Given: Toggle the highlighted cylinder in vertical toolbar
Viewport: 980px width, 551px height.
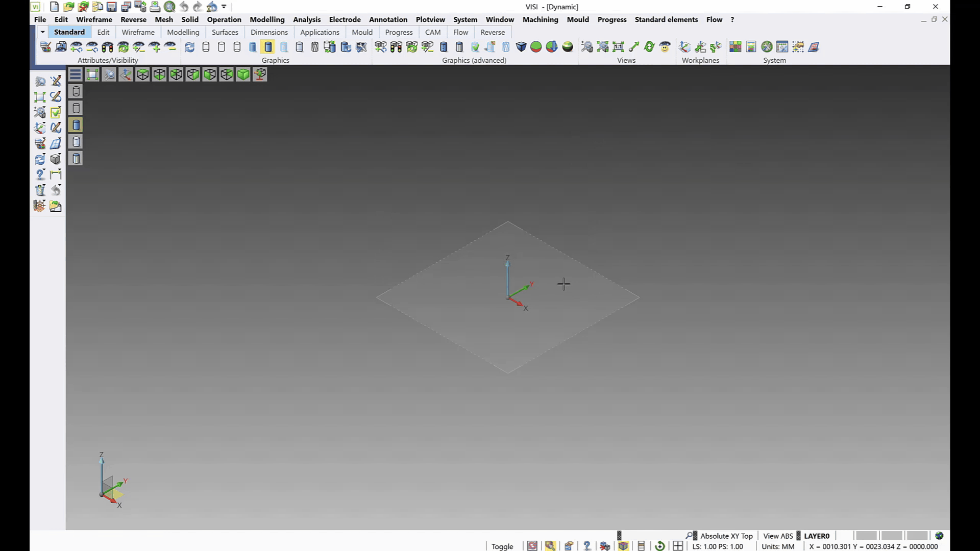Looking at the screenshot, I should (x=76, y=125).
